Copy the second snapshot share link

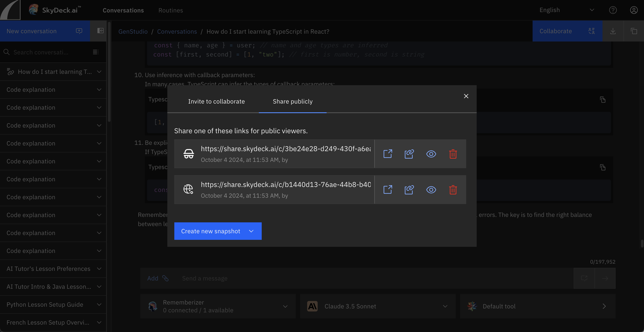409,190
